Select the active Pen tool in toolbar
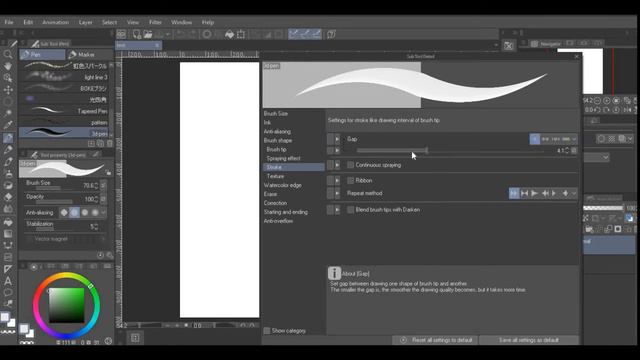 pyautogui.click(x=8, y=138)
